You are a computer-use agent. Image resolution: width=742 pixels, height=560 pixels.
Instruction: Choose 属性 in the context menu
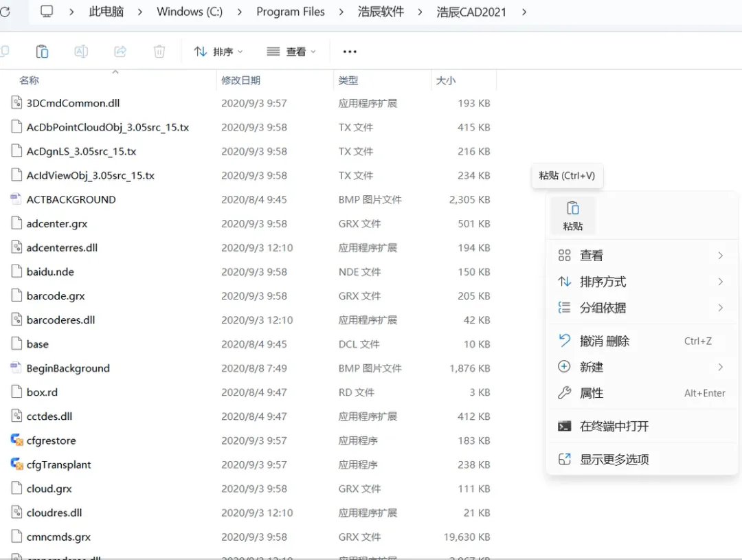point(641,393)
